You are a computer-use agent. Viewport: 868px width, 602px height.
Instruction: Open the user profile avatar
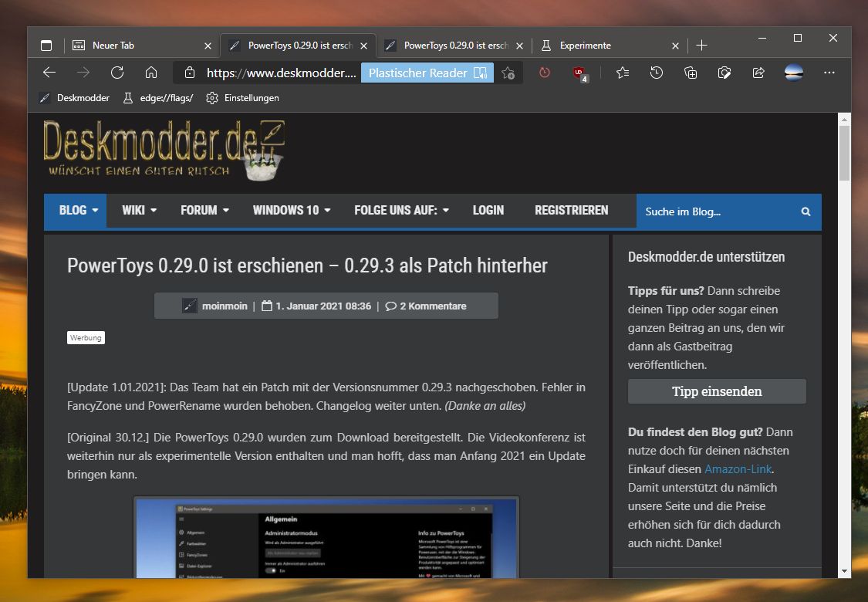tap(794, 73)
